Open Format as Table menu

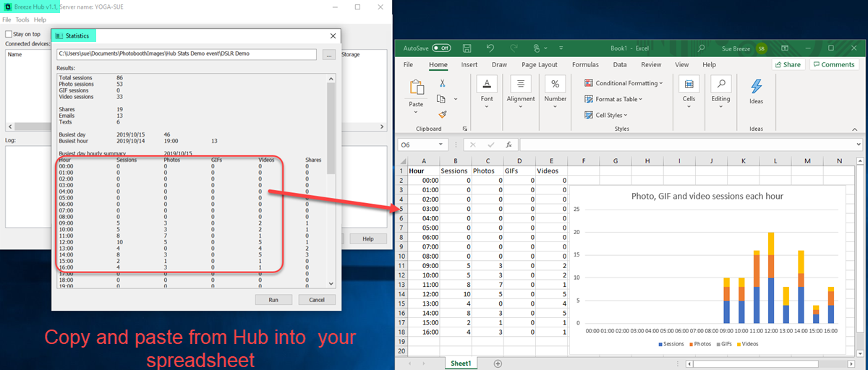tap(615, 99)
